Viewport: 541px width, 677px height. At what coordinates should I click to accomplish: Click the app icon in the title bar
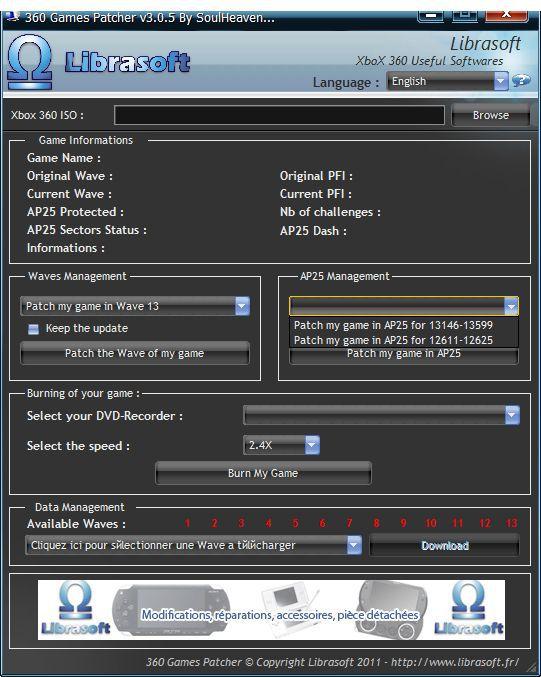tap(12, 17)
